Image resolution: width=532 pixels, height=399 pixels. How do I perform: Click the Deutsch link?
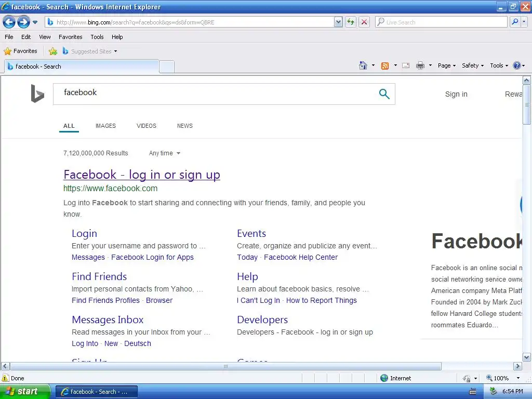coord(137,343)
